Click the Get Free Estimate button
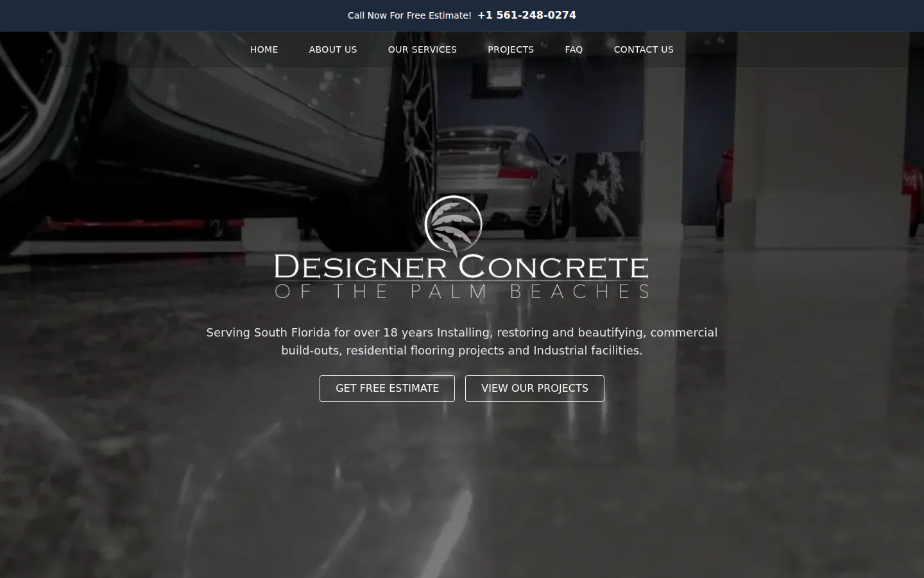The image size is (924, 578). click(387, 389)
